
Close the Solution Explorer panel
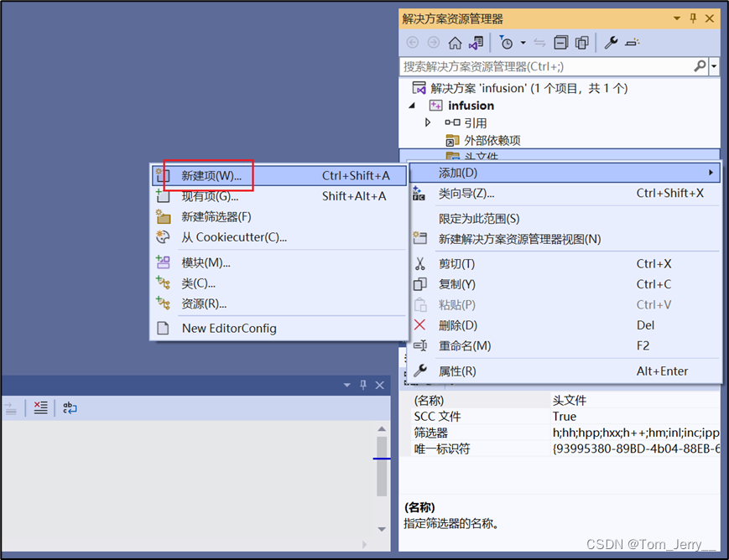click(x=710, y=18)
